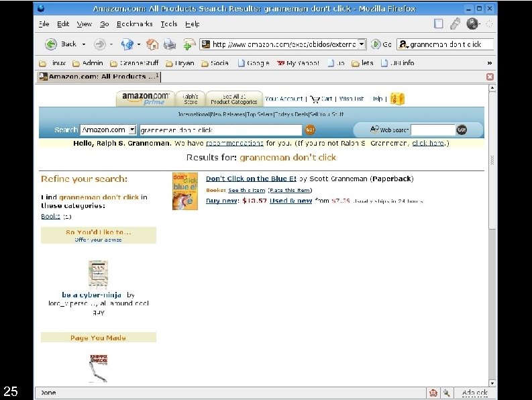Click the Back arrow icon
532x400 pixels.
tap(51, 44)
